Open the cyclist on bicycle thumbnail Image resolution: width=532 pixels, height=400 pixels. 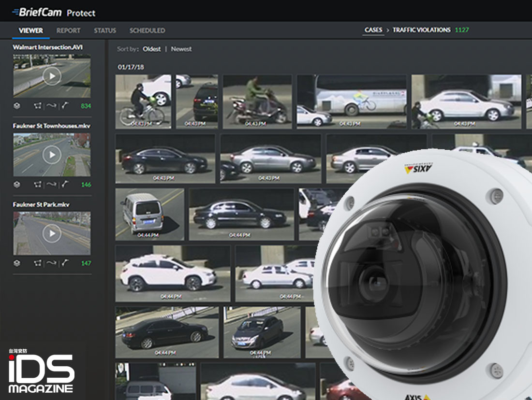143,102
